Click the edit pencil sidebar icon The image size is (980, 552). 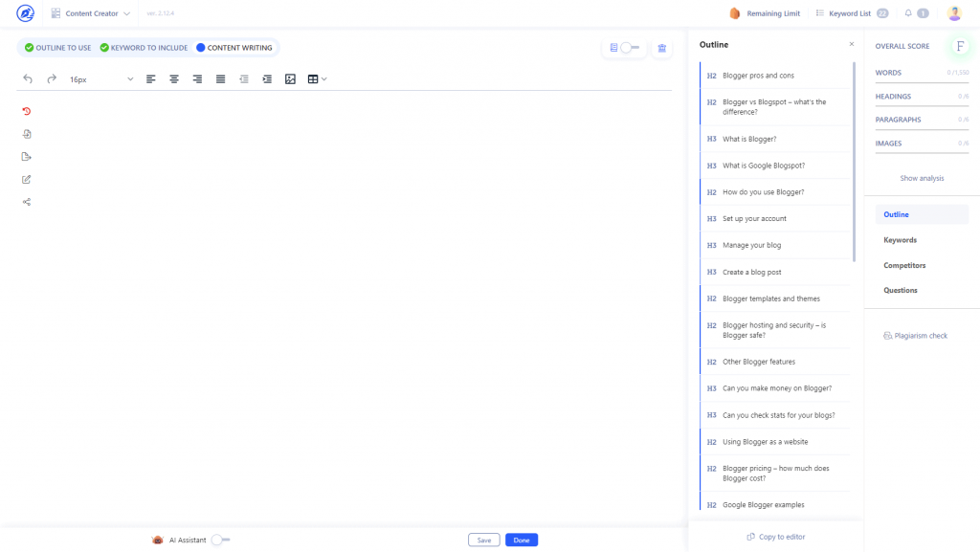(x=26, y=179)
